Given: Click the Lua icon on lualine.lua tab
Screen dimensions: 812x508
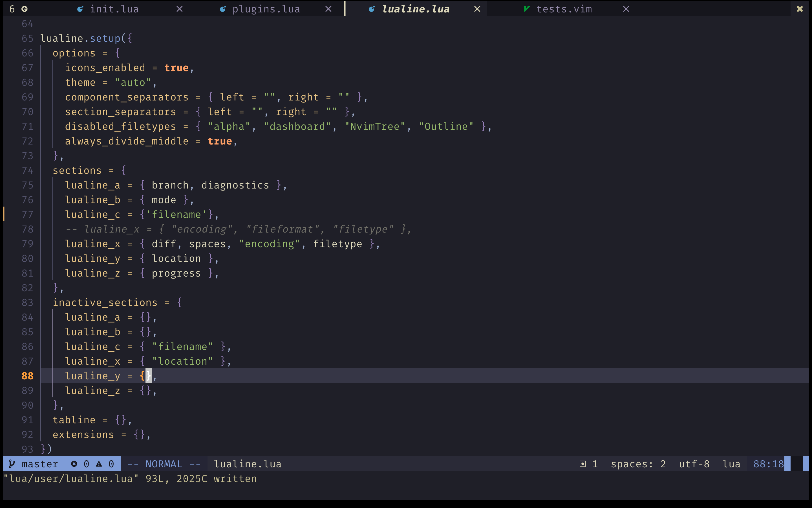Looking at the screenshot, I should (371, 9).
